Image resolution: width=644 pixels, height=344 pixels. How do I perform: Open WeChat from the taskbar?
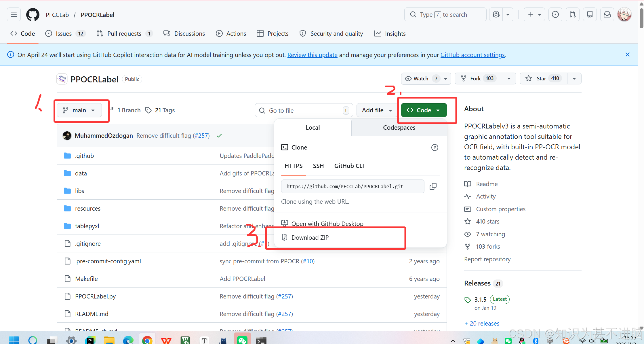point(242,340)
